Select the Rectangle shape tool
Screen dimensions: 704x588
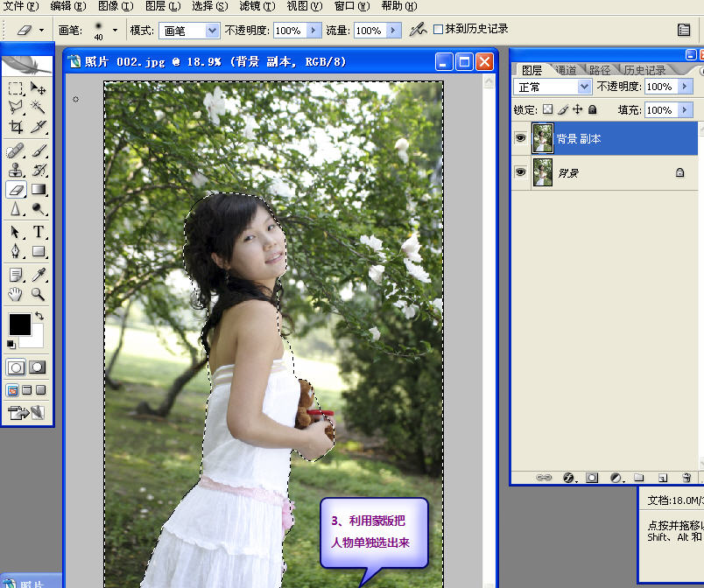[39, 251]
